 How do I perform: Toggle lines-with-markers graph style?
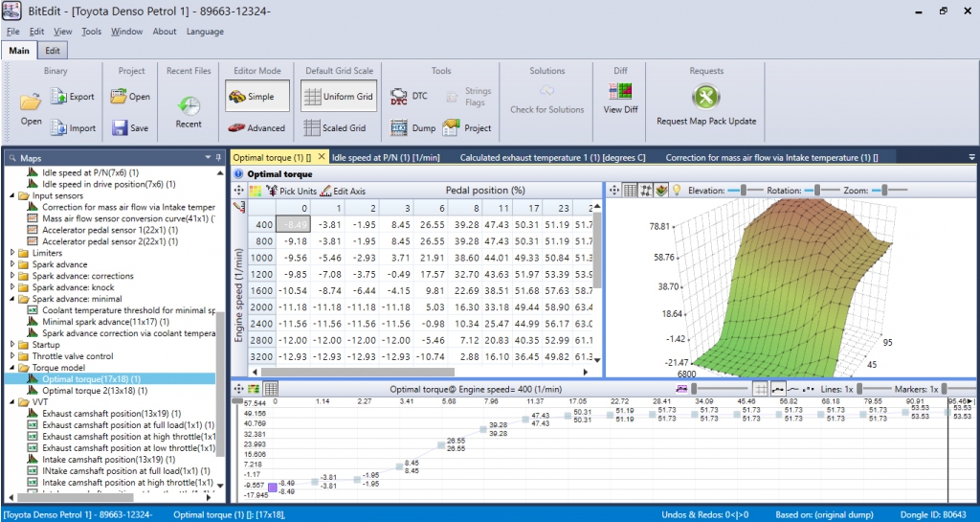pos(777,389)
